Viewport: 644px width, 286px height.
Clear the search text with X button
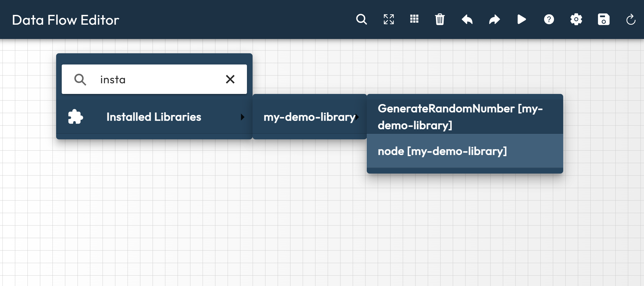click(x=230, y=79)
